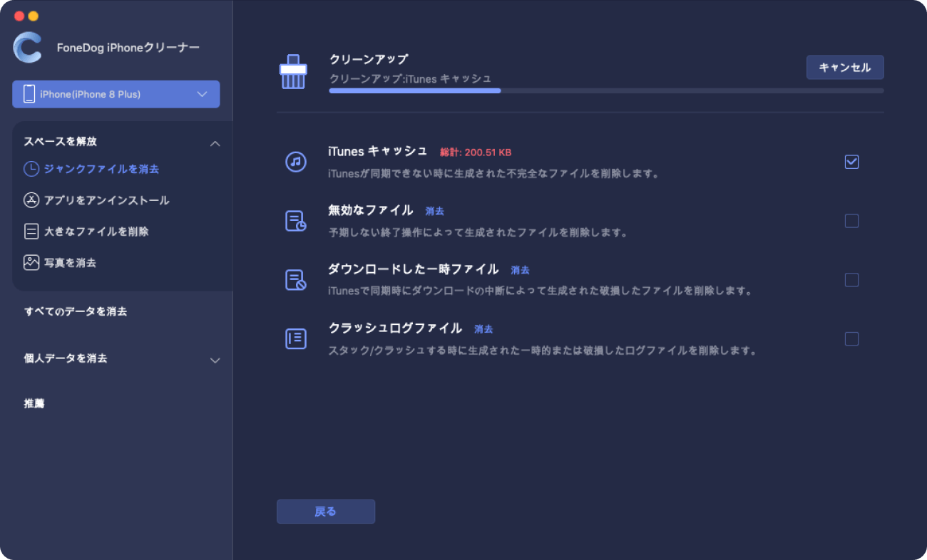Image resolution: width=927 pixels, height=560 pixels.
Task: Click the キャンセル button
Action: pyautogui.click(x=845, y=68)
